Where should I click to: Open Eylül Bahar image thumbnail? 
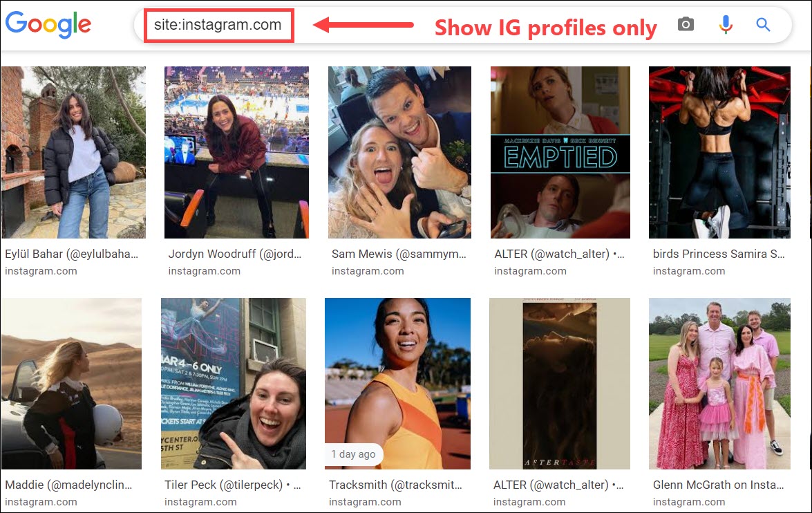click(73, 152)
